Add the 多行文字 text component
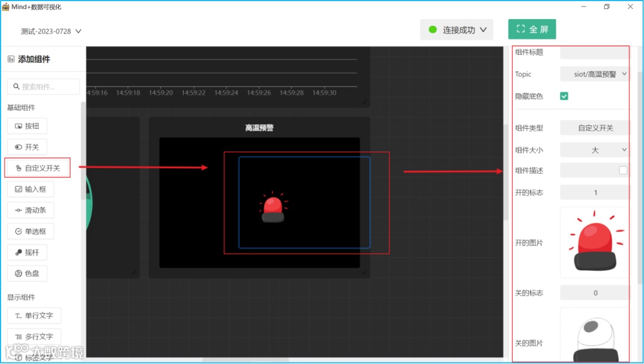 tap(34, 337)
